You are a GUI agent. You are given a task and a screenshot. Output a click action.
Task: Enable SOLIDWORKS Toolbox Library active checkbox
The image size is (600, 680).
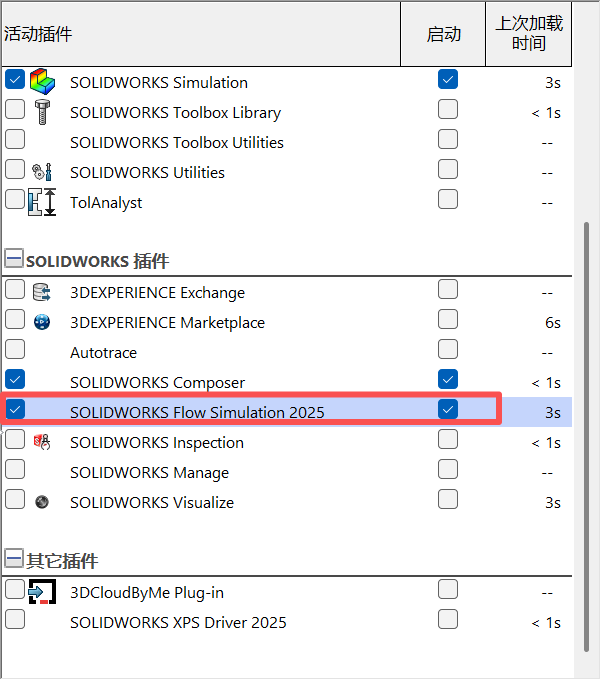[15, 109]
